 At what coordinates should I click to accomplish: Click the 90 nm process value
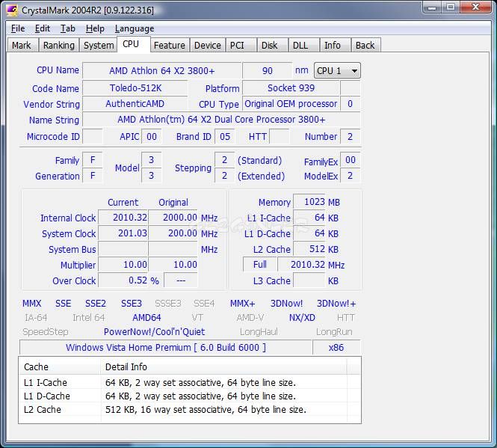point(268,70)
